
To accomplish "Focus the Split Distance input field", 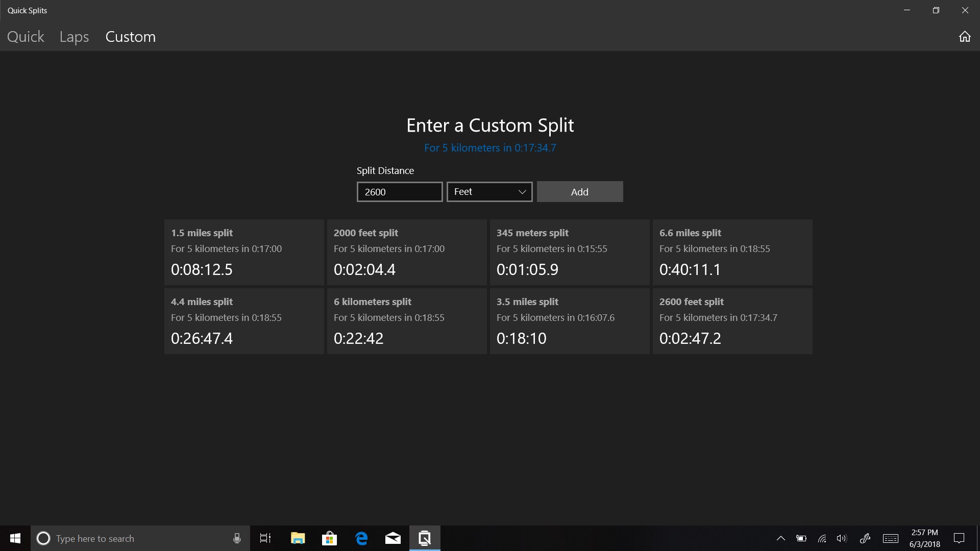I will (x=399, y=192).
